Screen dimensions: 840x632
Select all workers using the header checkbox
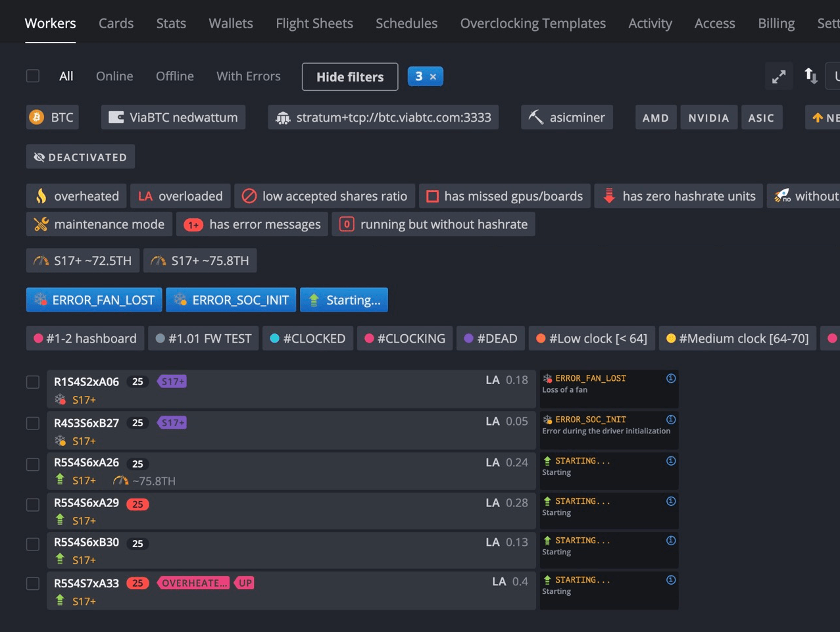(32, 76)
